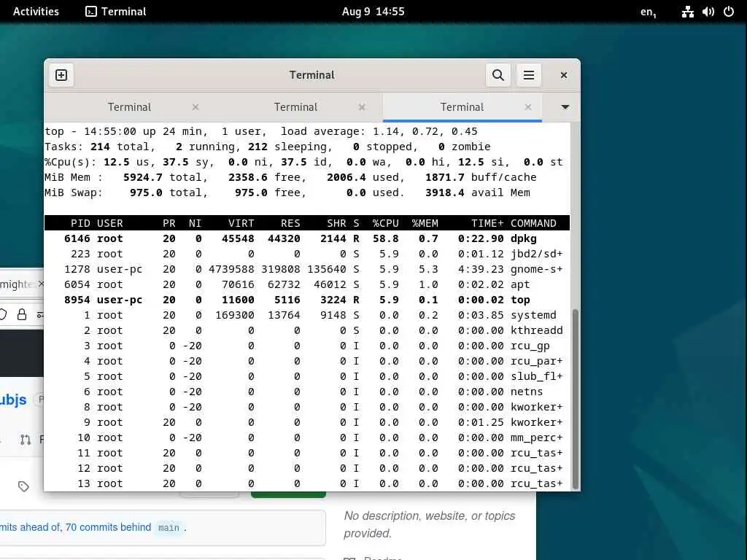
Task: Click the gnome-s+ process row
Action: [307, 269]
